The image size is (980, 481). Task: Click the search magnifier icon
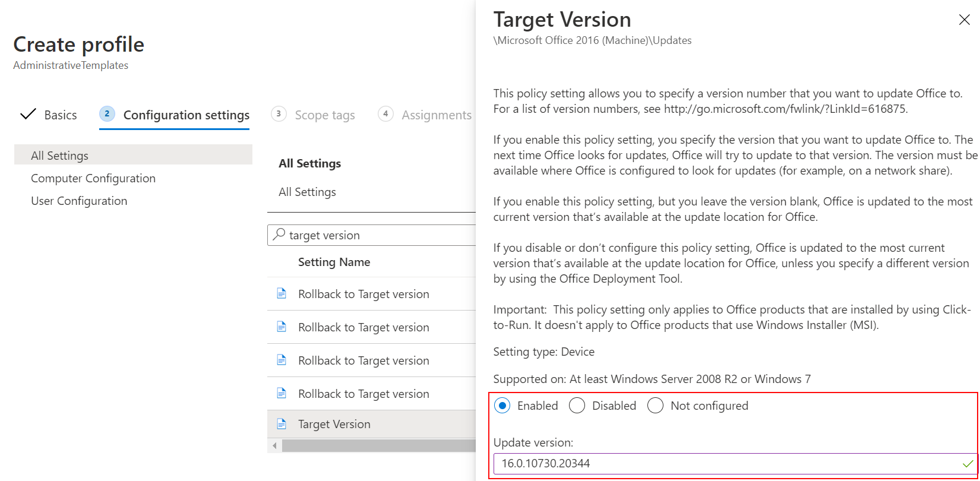point(279,235)
